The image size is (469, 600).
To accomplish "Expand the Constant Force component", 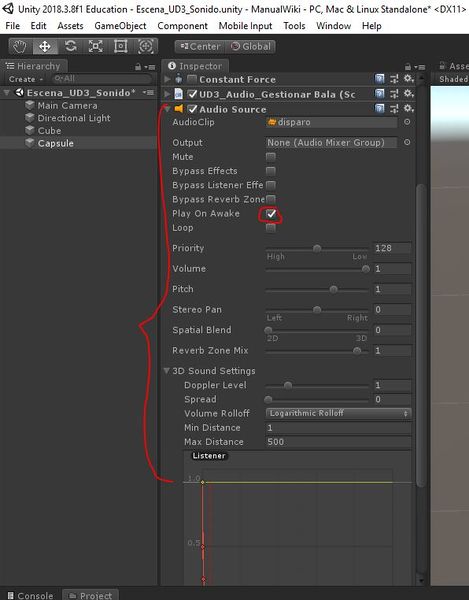I will [167, 79].
